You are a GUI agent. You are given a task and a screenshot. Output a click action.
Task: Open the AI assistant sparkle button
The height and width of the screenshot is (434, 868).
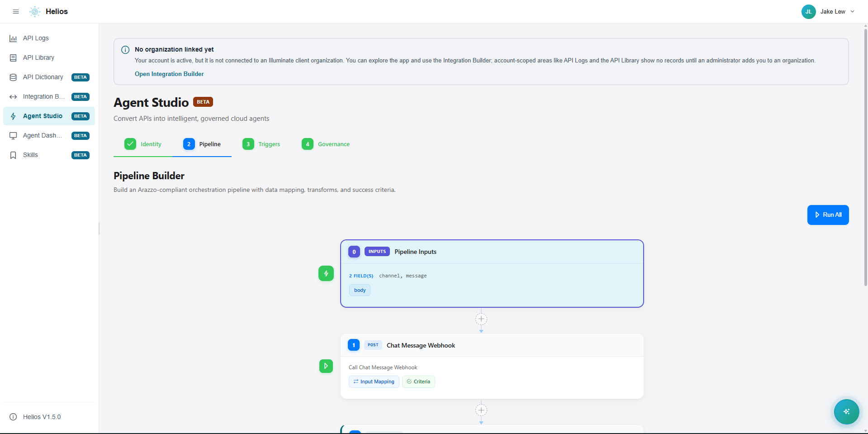click(x=846, y=412)
